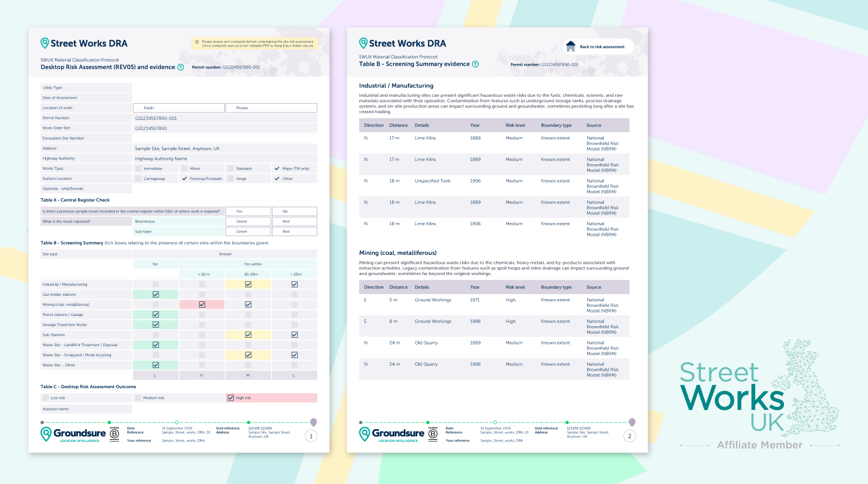The height and width of the screenshot is (484, 868).
Task: Choose Green for Bituminous result
Action: (x=248, y=221)
